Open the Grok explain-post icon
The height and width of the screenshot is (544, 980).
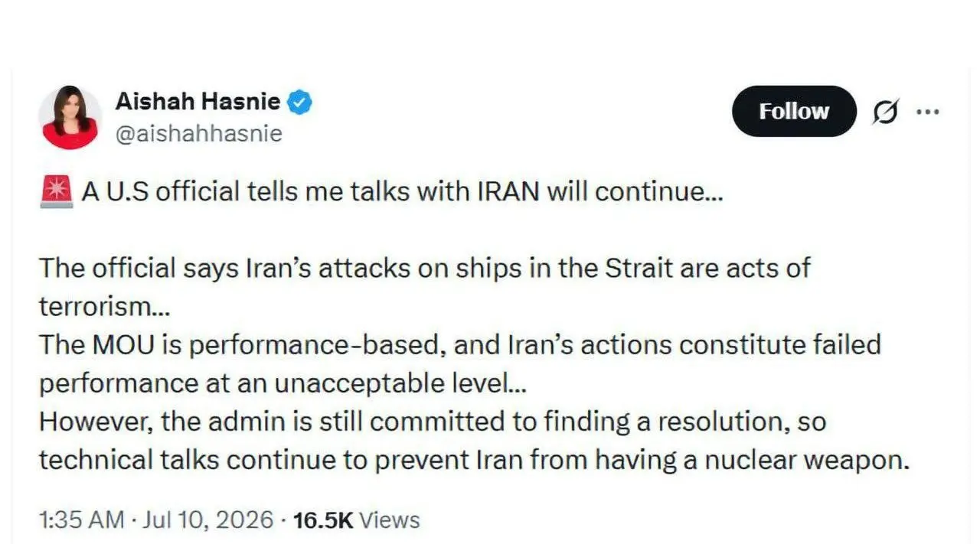[x=885, y=112]
